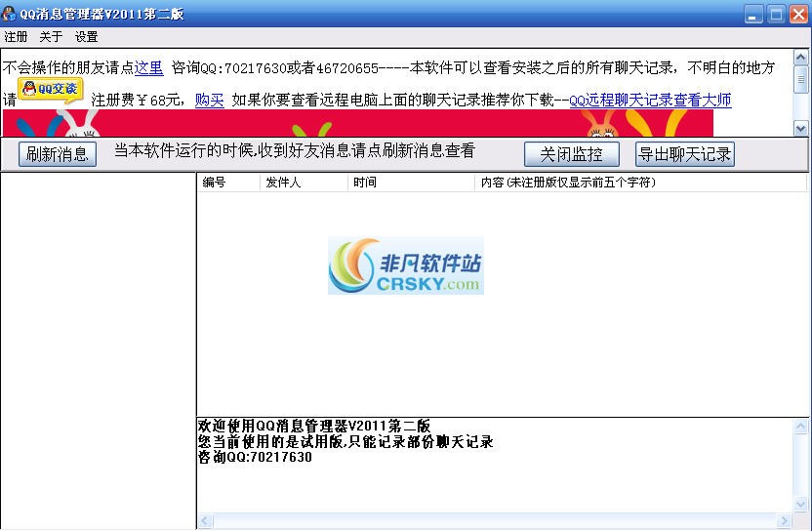Sort by the 时间 column header
The image size is (812, 531).
411,183
